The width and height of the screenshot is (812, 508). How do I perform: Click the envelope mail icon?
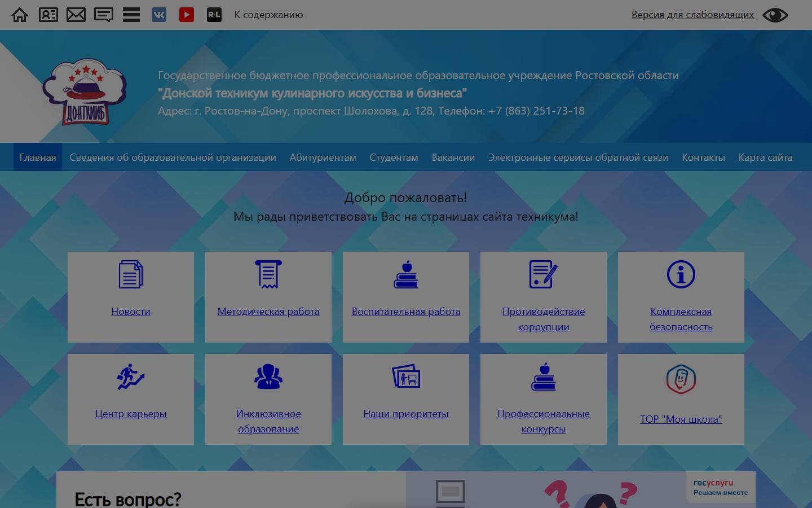[76, 15]
